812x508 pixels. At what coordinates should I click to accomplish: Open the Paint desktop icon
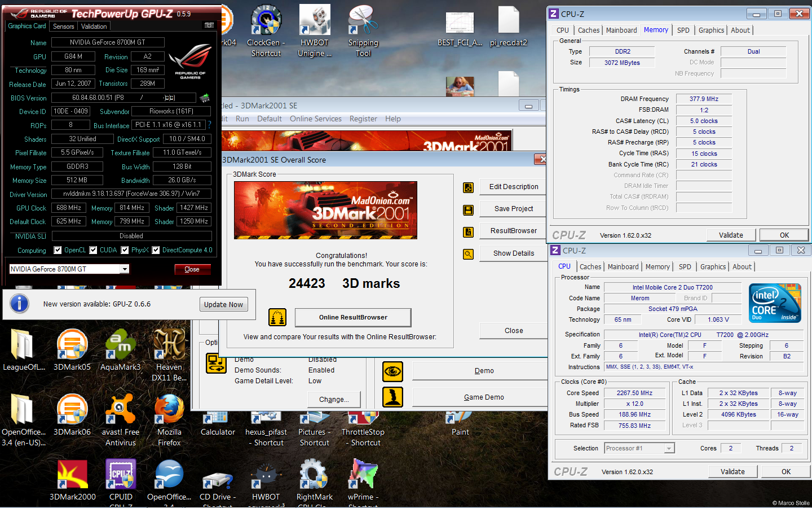click(460, 418)
